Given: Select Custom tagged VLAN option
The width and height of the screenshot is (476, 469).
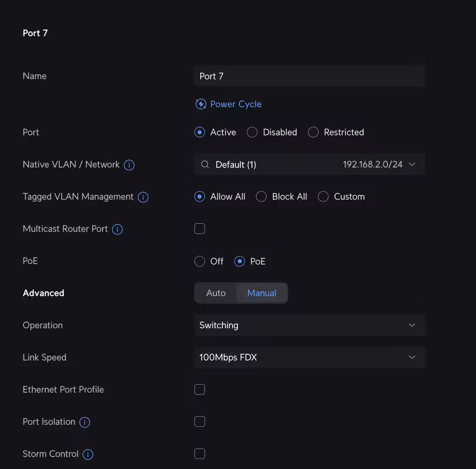Looking at the screenshot, I should coord(323,197).
